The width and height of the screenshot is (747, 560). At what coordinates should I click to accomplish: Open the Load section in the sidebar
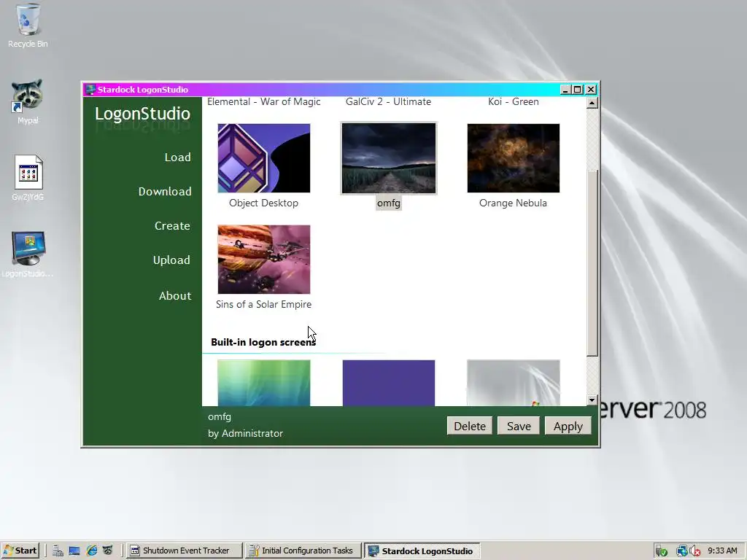pos(178,157)
